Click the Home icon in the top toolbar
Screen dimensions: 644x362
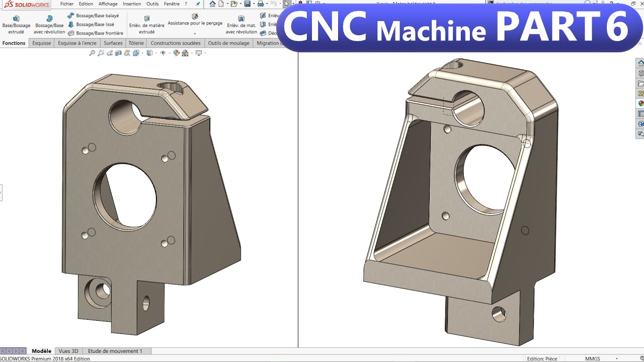pos(212,4)
